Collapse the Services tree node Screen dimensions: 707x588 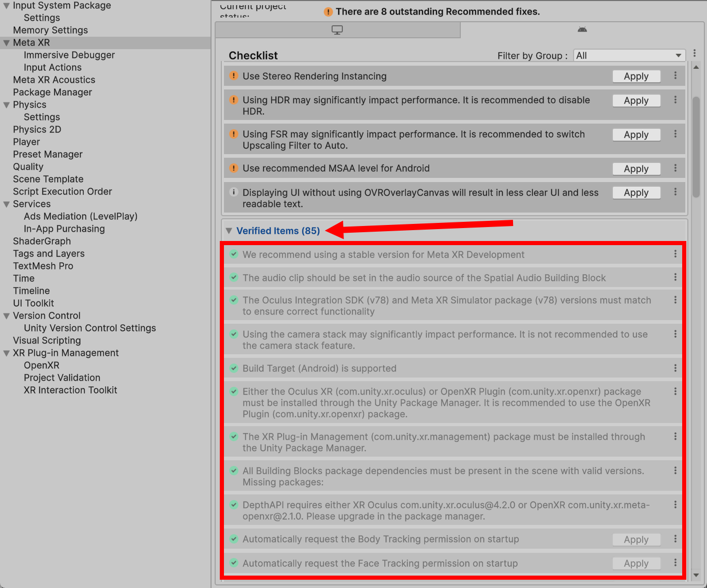(6, 204)
